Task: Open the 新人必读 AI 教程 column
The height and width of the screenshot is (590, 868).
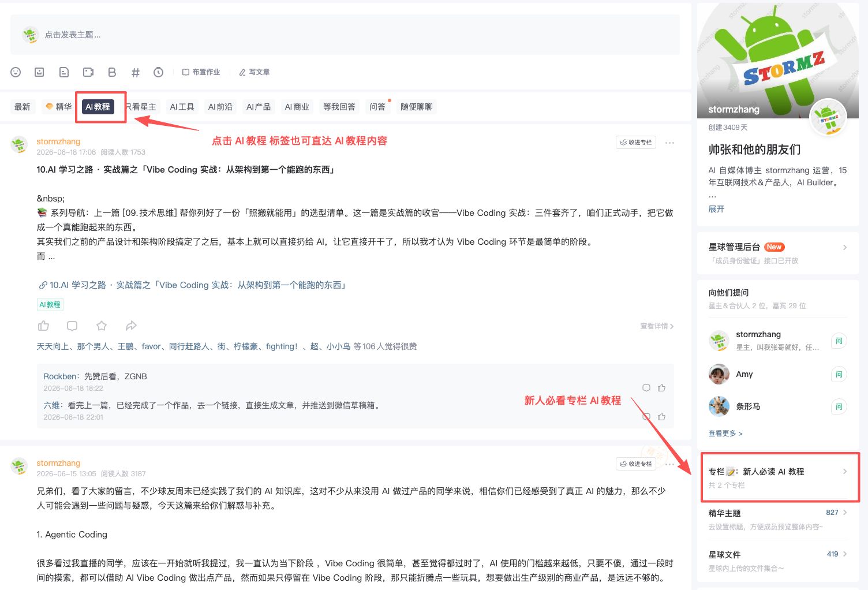Action: coord(778,478)
